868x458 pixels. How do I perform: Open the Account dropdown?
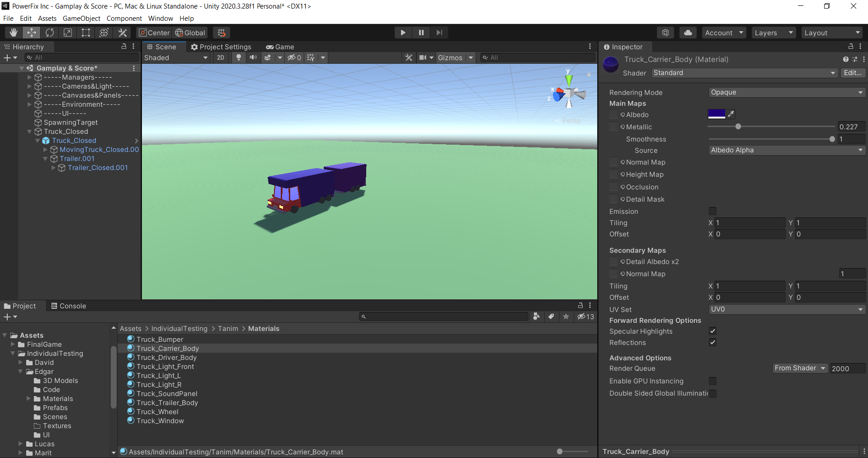pos(724,33)
